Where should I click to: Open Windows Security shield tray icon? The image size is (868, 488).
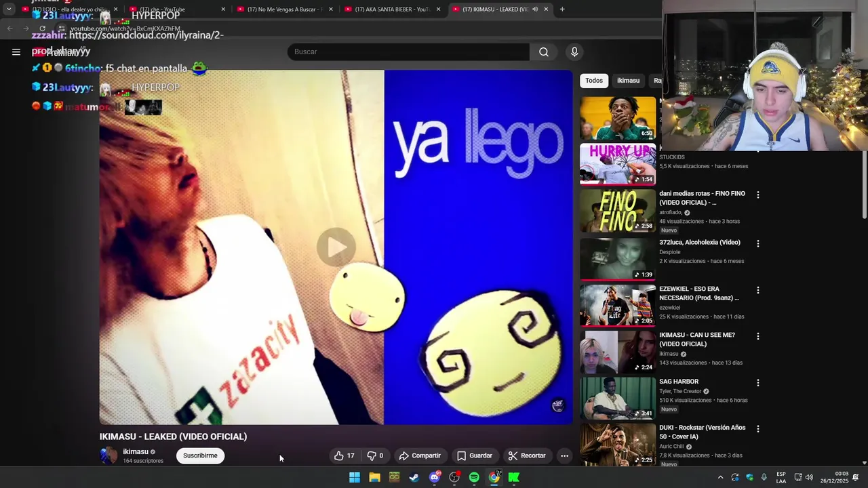point(749,477)
